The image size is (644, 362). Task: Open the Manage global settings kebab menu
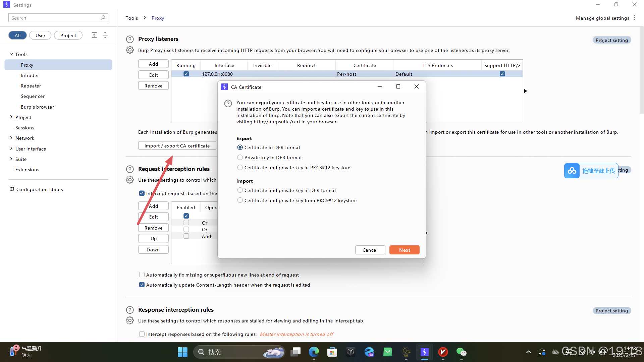[634, 18]
